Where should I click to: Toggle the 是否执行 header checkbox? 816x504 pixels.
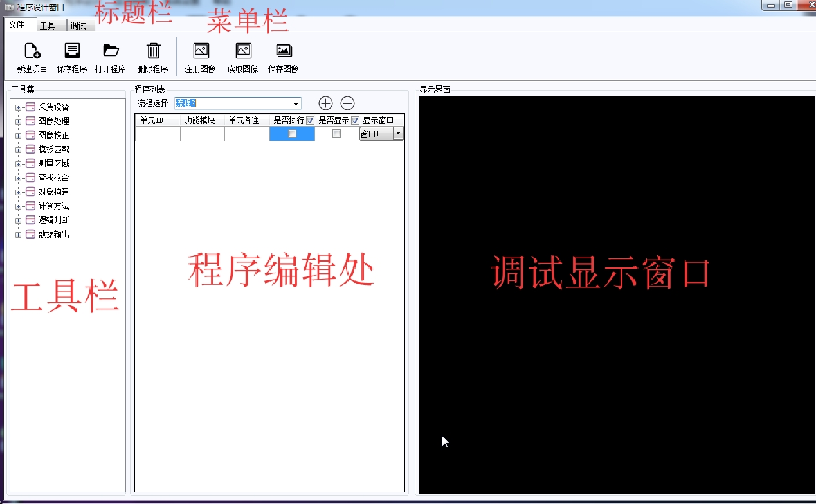pyautogui.click(x=311, y=120)
